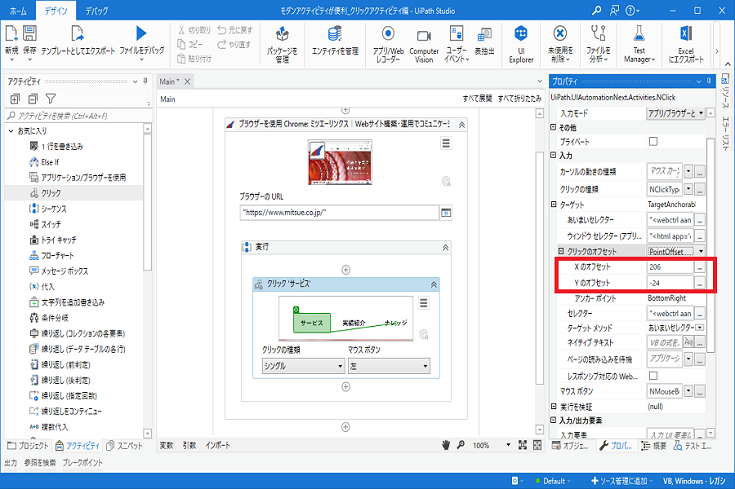The height and width of the screenshot is (489, 735).
Task: Open the Imports (インポート) panel
Action: (218, 445)
